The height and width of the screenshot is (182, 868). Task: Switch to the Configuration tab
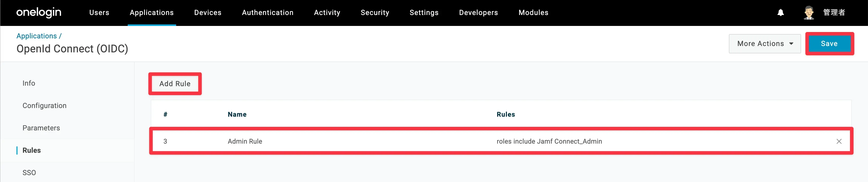pyautogui.click(x=45, y=106)
